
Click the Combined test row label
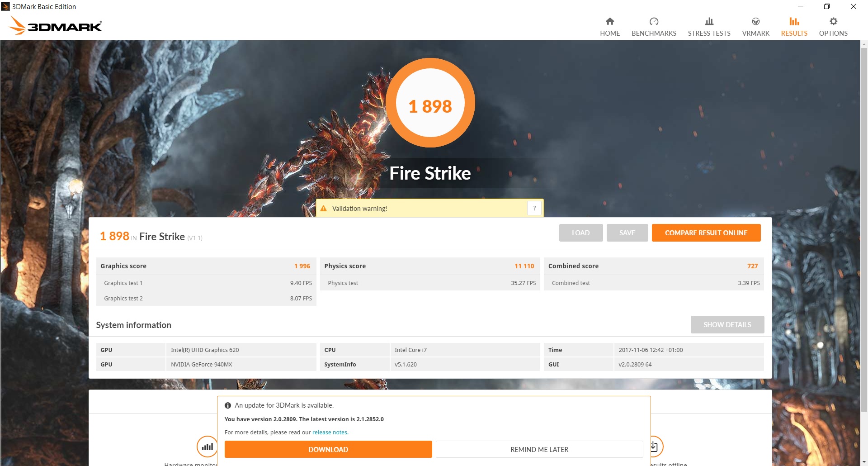[571, 283]
